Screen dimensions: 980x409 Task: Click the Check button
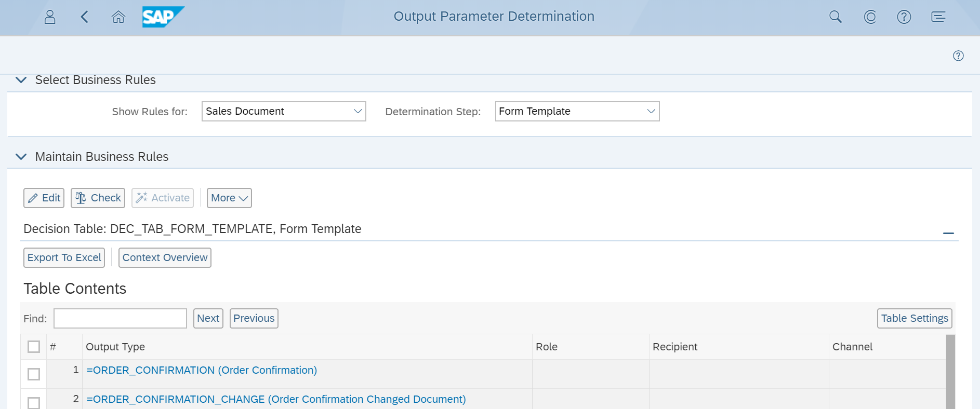point(98,198)
